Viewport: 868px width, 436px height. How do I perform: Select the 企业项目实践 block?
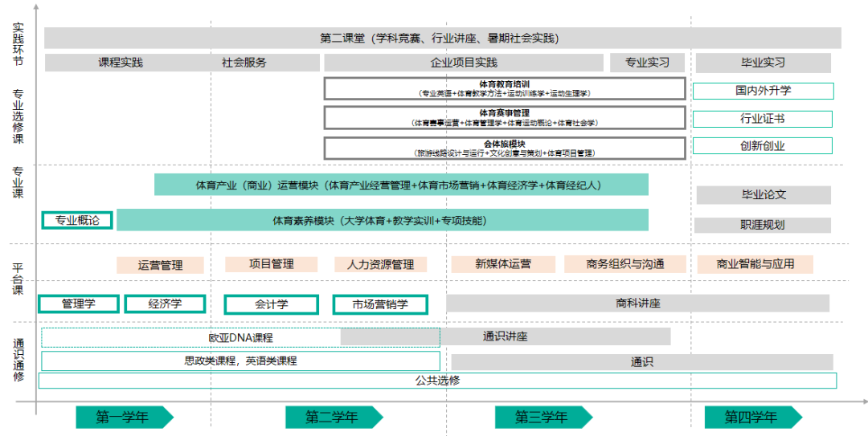464,63
